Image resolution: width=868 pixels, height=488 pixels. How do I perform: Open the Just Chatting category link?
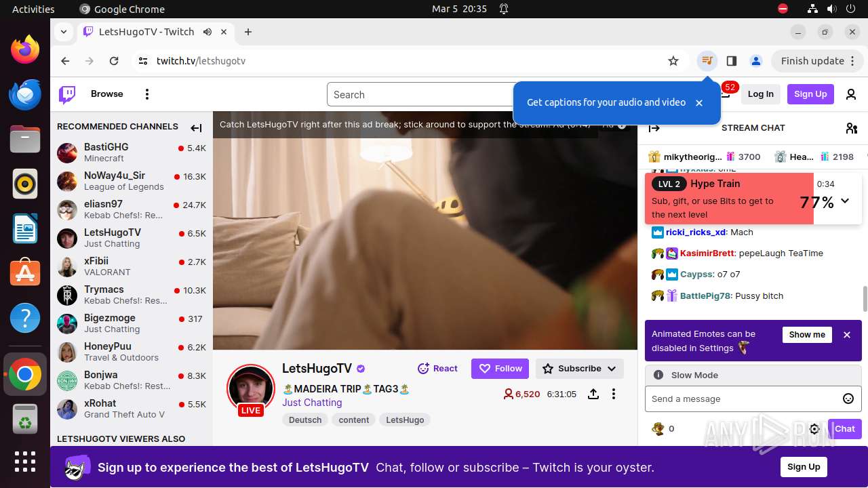tap(312, 403)
